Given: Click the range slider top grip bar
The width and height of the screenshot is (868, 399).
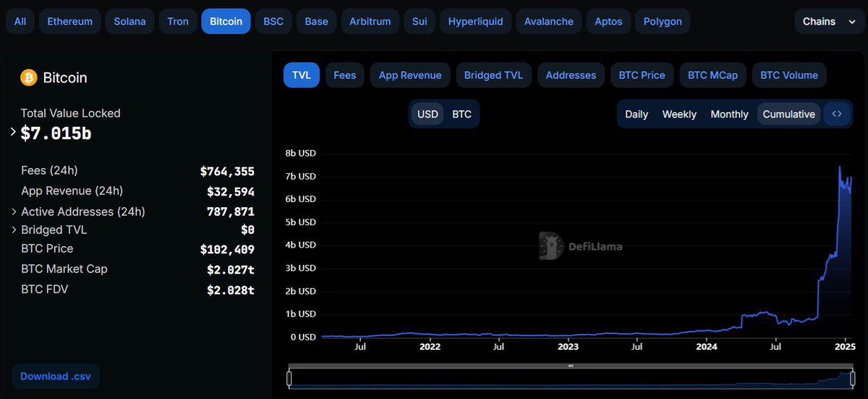Looking at the screenshot, I should 571,366.
